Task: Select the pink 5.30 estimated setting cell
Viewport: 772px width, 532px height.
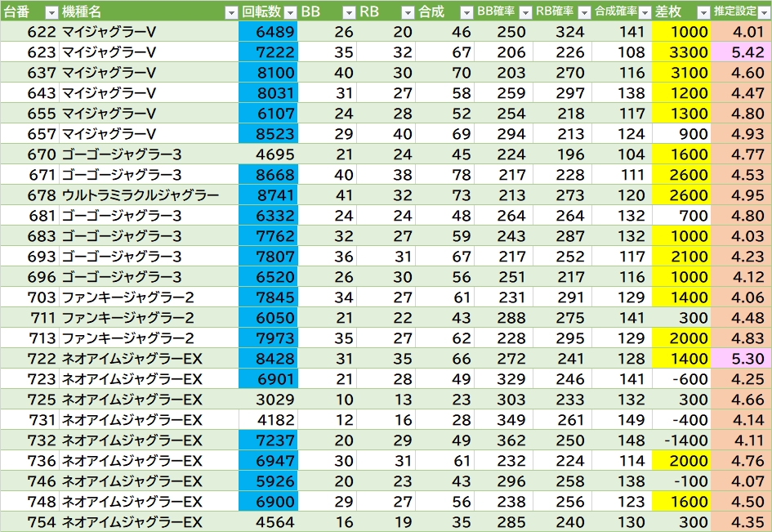Action: click(741, 359)
